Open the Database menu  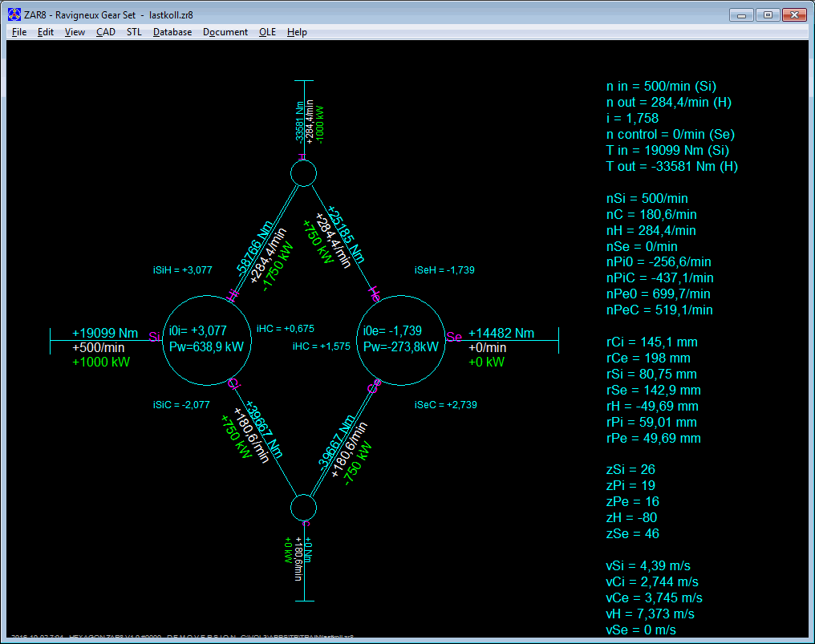(x=172, y=32)
